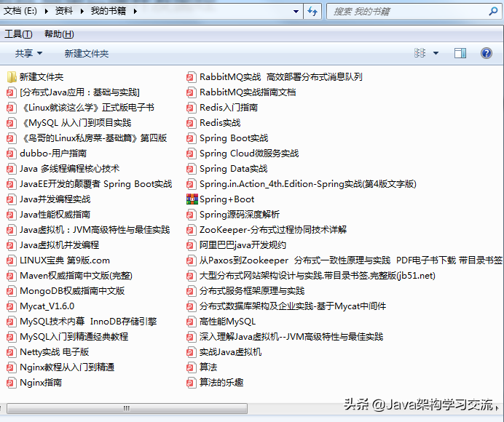Click PDF icon of RabbitMQ实战指南文档
This screenshot has width=504, height=422.
click(191, 92)
